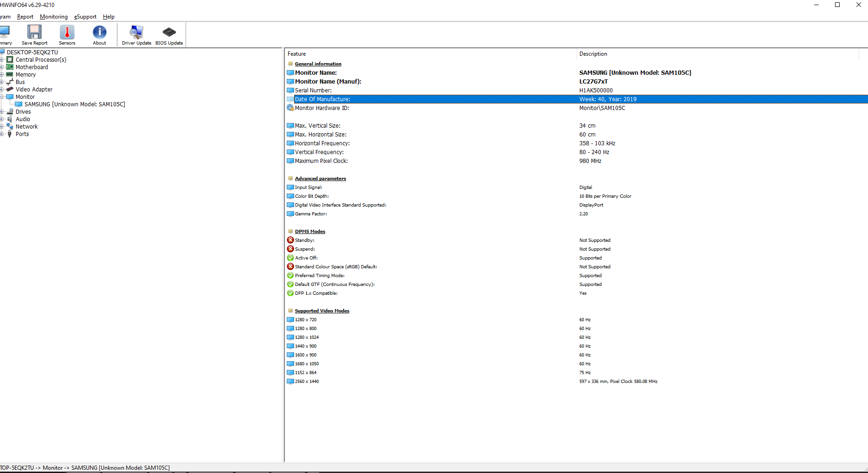The image size is (868, 473).
Task: Select the Date Of Manufacture row
Action: (x=576, y=99)
